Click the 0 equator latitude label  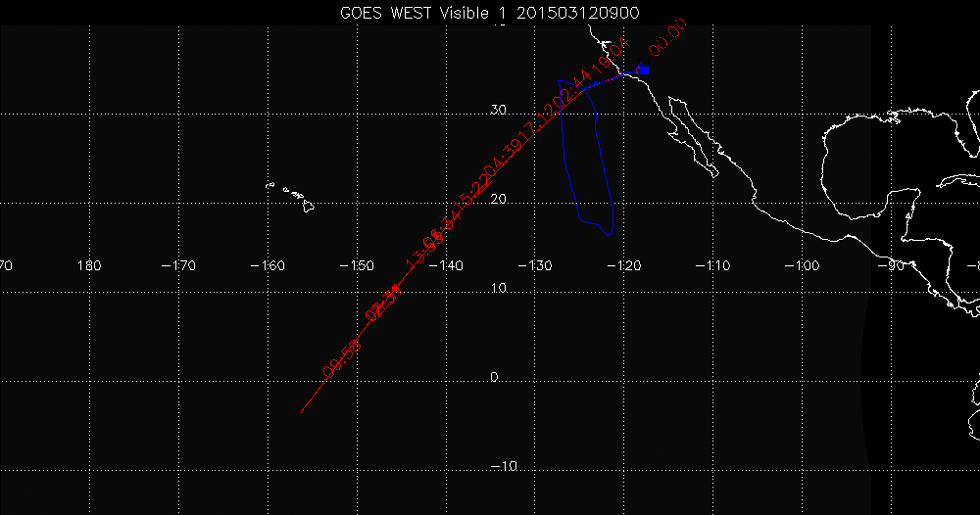pos(494,377)
